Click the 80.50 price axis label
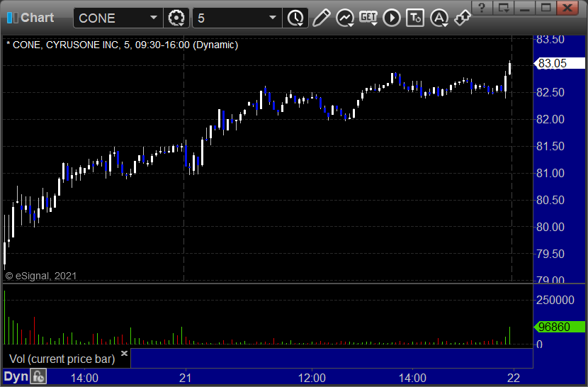588x387 pixels. (x=550, y=200)
